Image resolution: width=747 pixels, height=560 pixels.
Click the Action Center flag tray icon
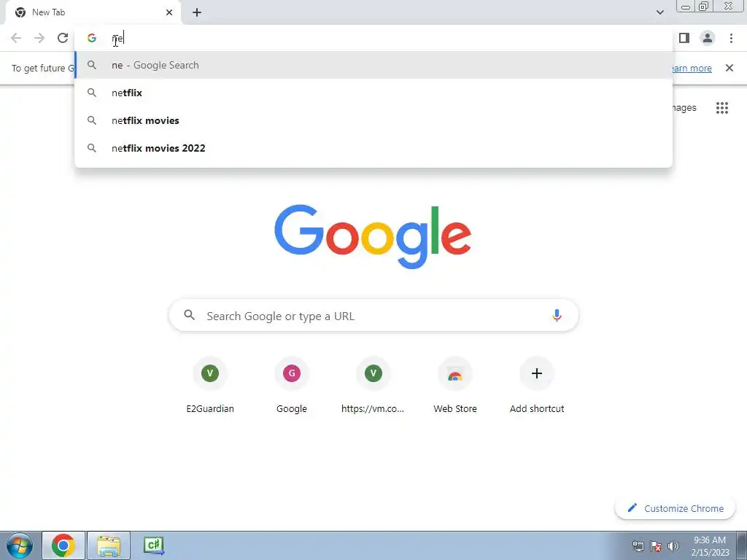656,546
